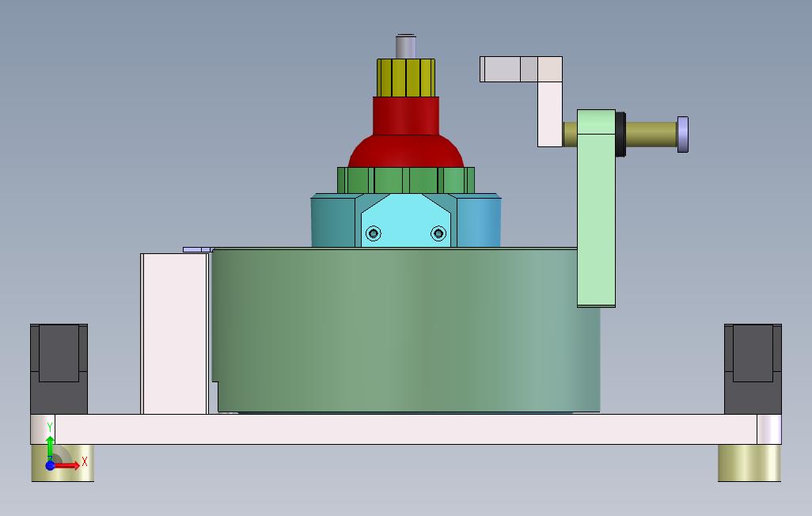Select the light cyan center block
The height and width of the screenshot is (516, 812).
point(405,221)
